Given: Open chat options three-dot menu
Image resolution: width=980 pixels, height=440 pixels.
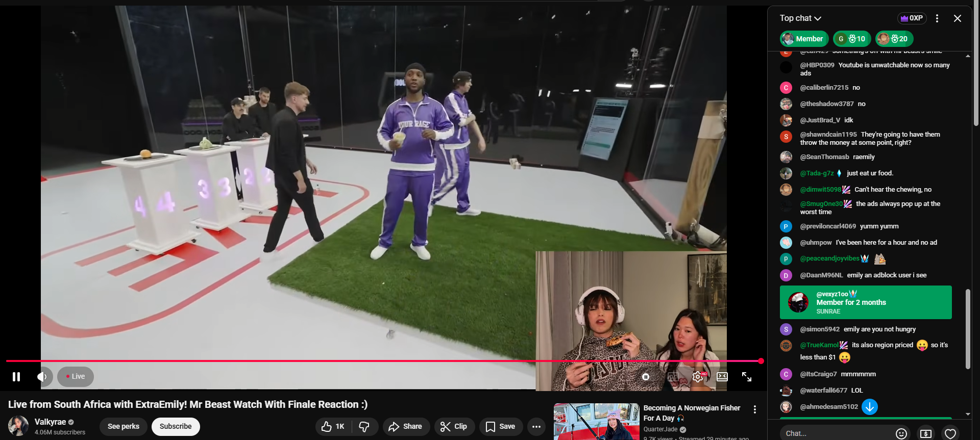Looking at the screenshot, I should (x=937, y=18).
